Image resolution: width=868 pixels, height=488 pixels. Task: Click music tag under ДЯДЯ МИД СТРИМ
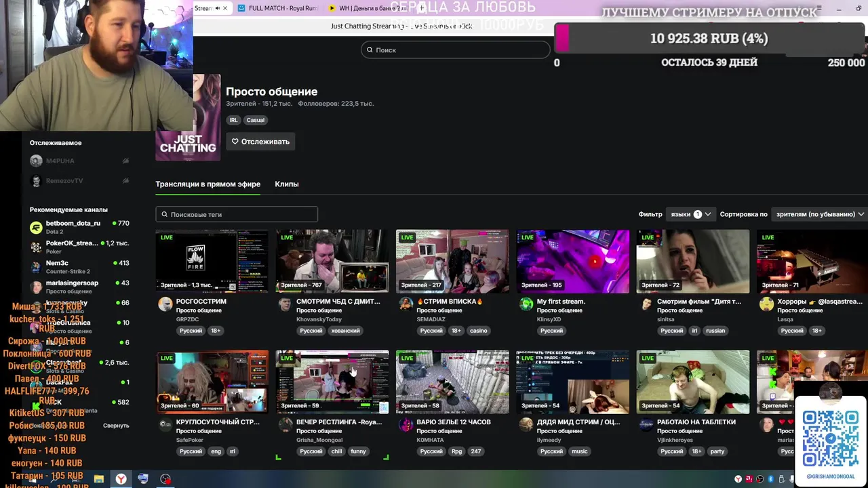(580, 451)
